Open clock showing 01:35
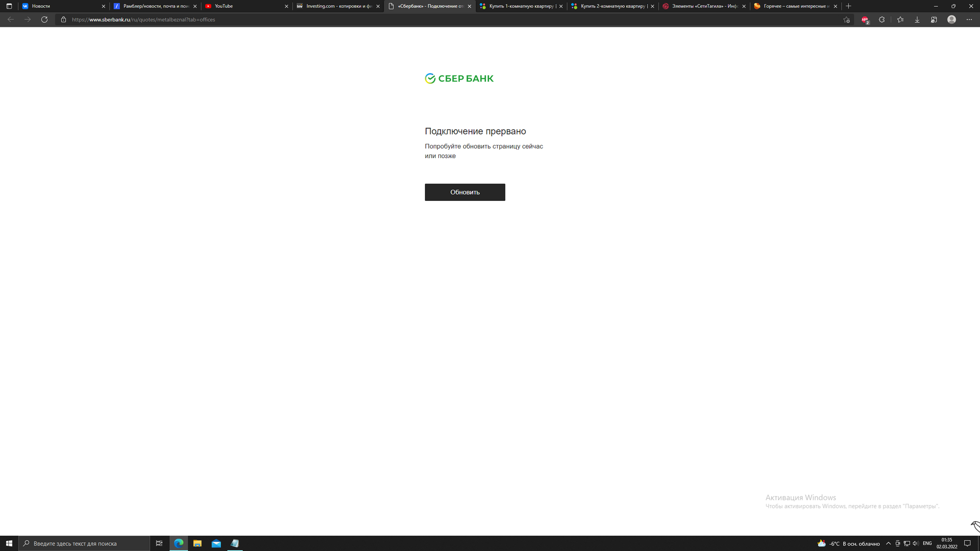This screenshot has width=980, height=551. pos(947,543)
